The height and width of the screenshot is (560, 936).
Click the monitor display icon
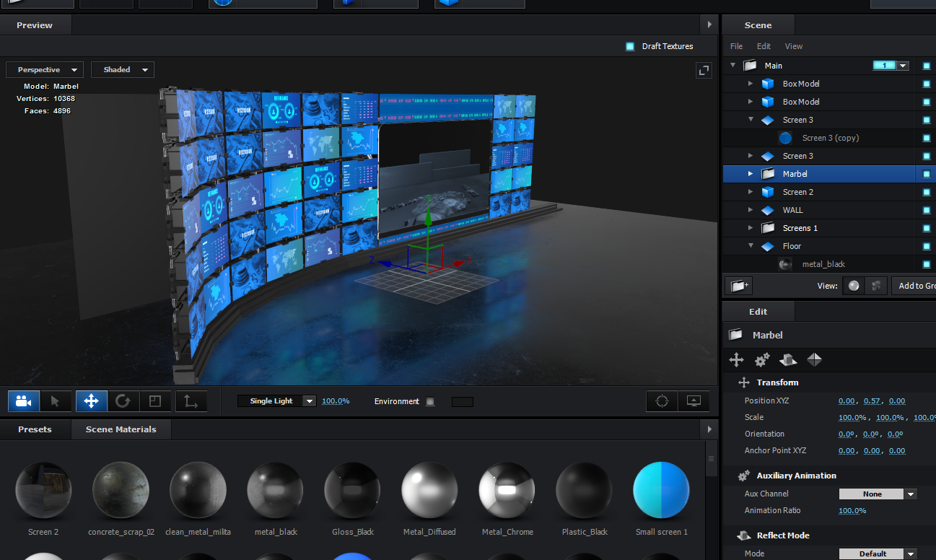point(694,401)
